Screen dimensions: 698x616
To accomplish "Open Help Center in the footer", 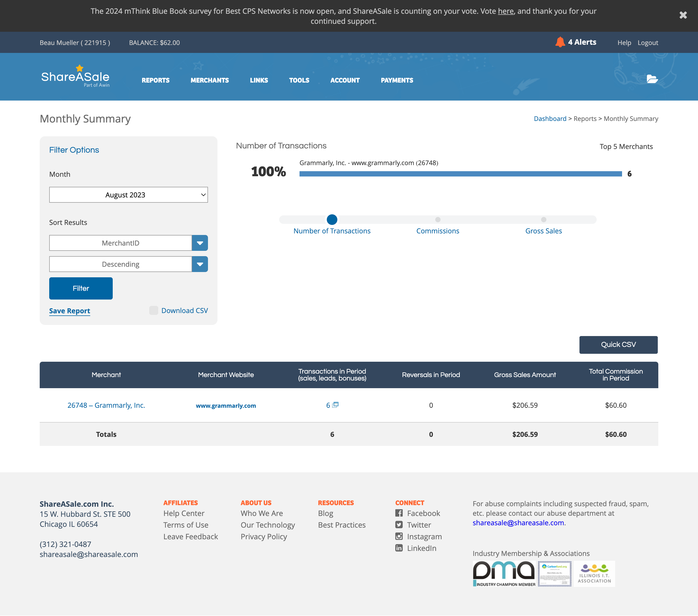I will 184,513.
